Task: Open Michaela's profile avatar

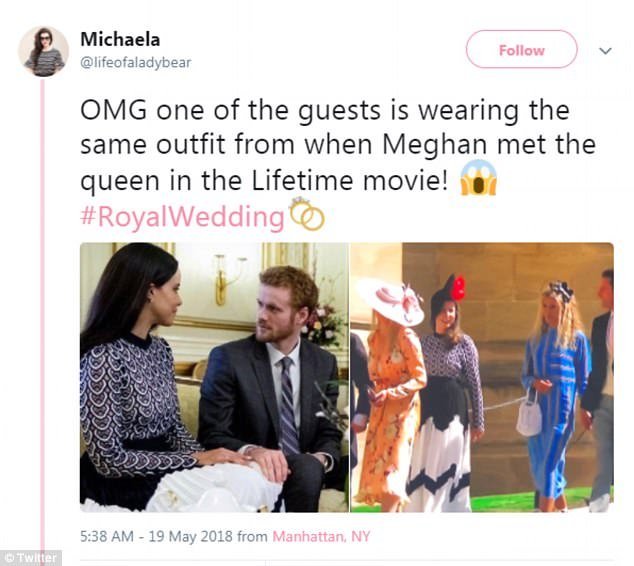Action: click(43, 51)
